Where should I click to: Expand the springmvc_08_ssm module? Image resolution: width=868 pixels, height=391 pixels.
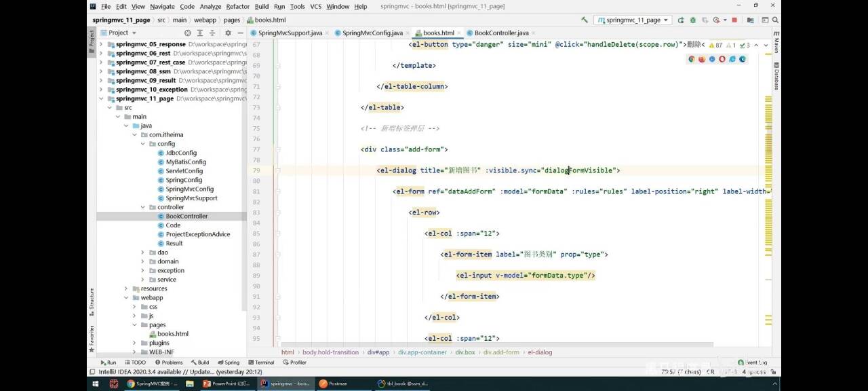click(101, 71)
